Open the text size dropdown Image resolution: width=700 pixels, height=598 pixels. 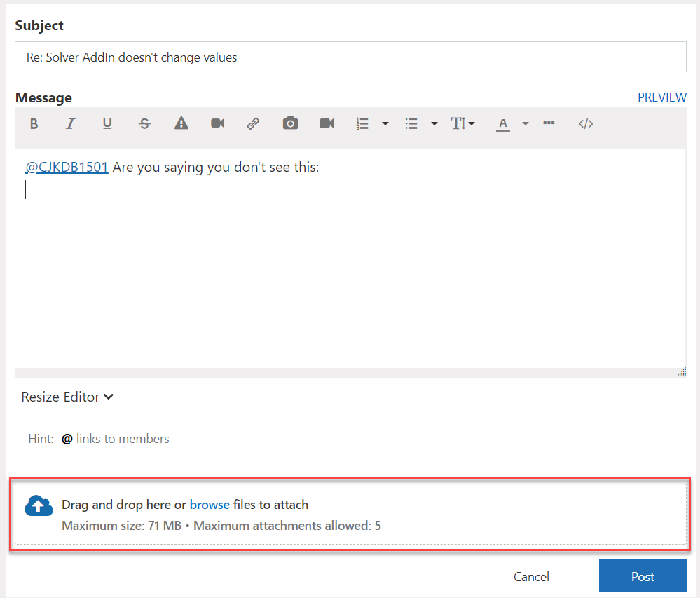point(463,123)
